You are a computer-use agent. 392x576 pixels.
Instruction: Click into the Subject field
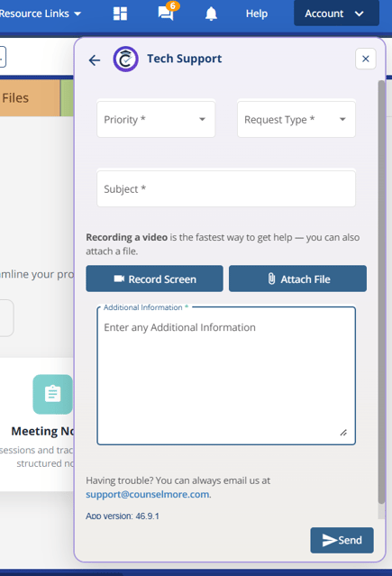[x=226, y=188]
